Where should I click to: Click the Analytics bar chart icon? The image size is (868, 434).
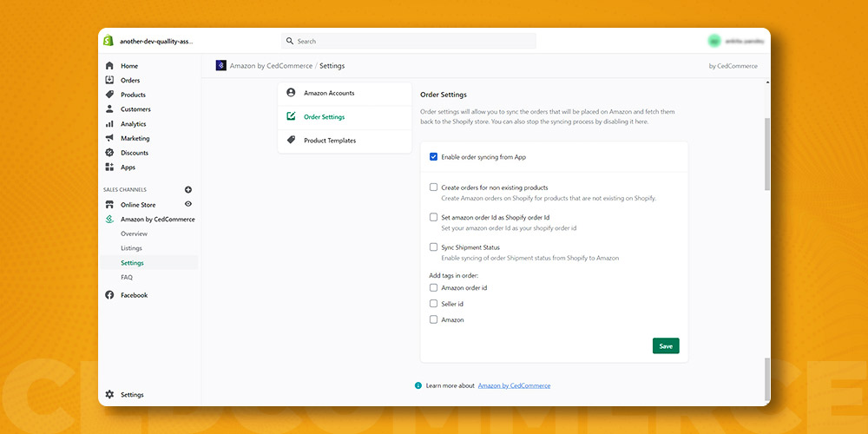pos(109,124)
